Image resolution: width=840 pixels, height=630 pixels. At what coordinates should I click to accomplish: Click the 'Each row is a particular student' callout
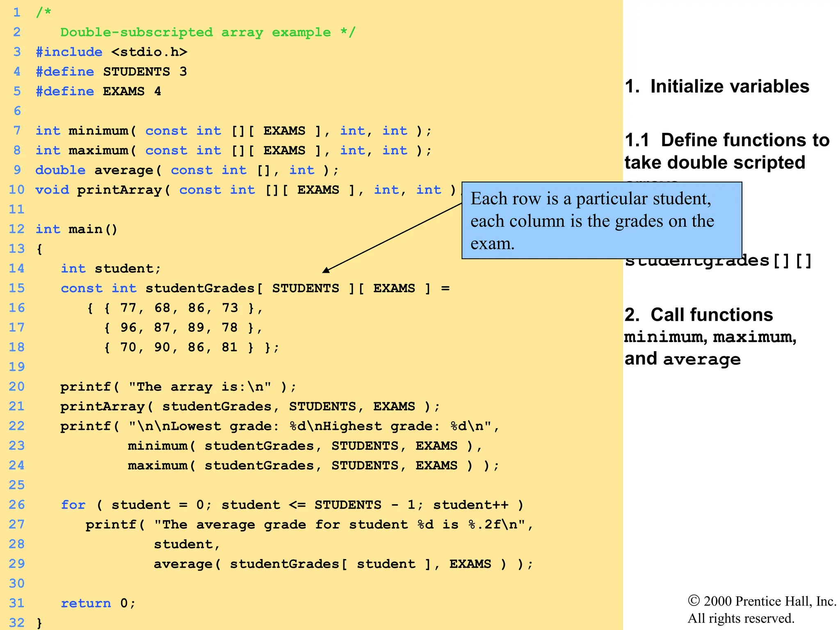602,221
